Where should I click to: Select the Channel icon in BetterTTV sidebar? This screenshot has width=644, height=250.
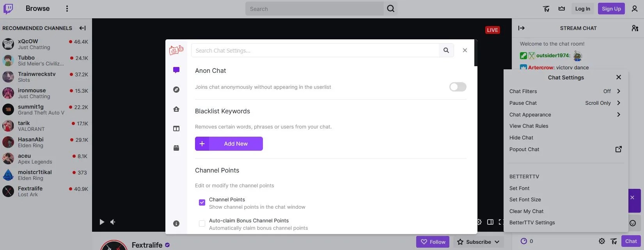[x=176, y=109]
